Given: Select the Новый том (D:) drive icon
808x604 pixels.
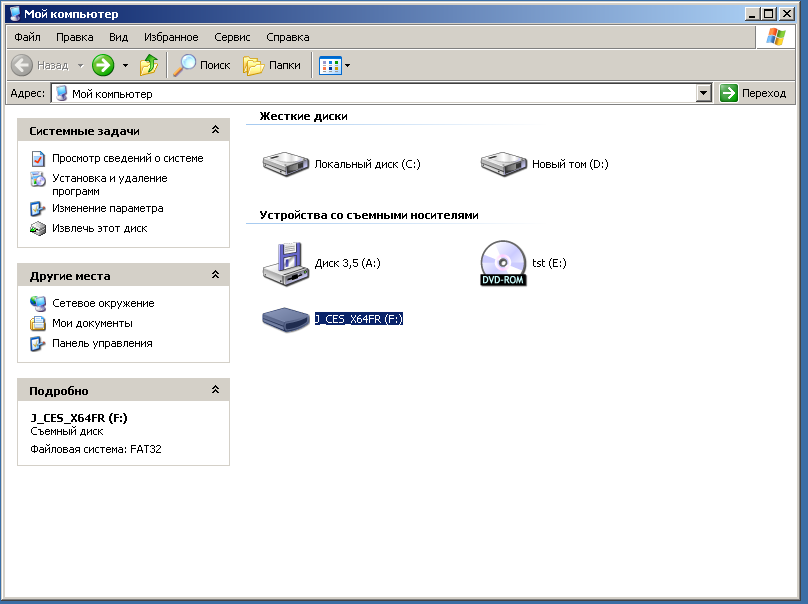Looking at the screenshot, I should [x=503, y=164].
